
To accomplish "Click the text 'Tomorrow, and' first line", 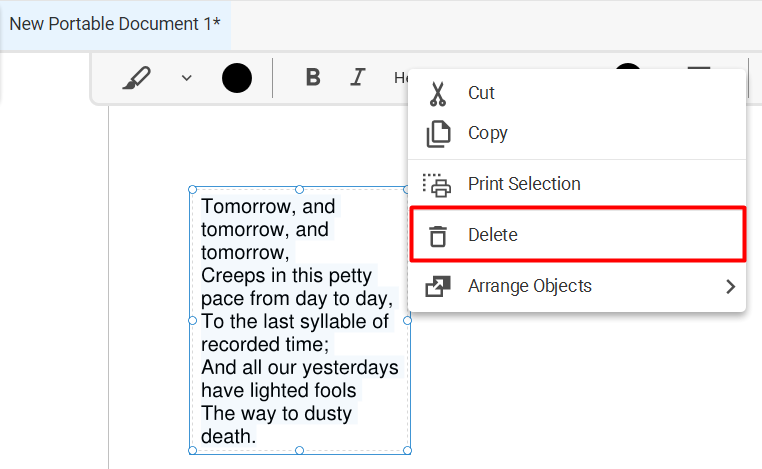I will (x=268, y=207).
